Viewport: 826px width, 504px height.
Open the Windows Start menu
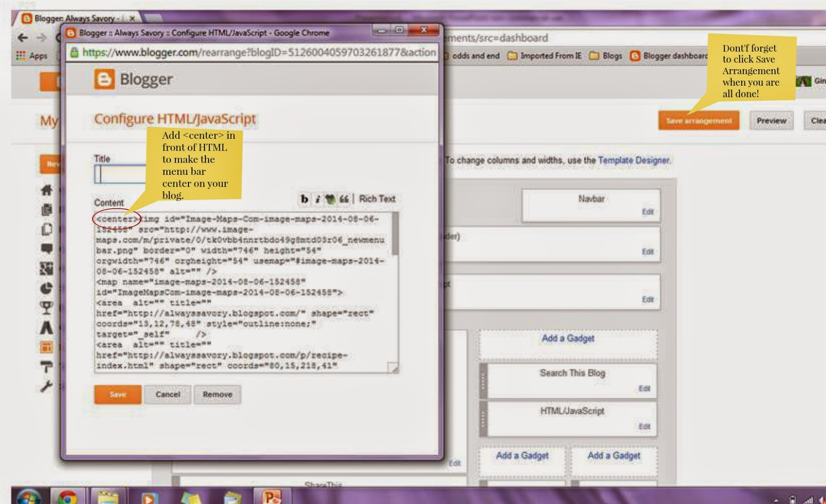coord(28,497)
